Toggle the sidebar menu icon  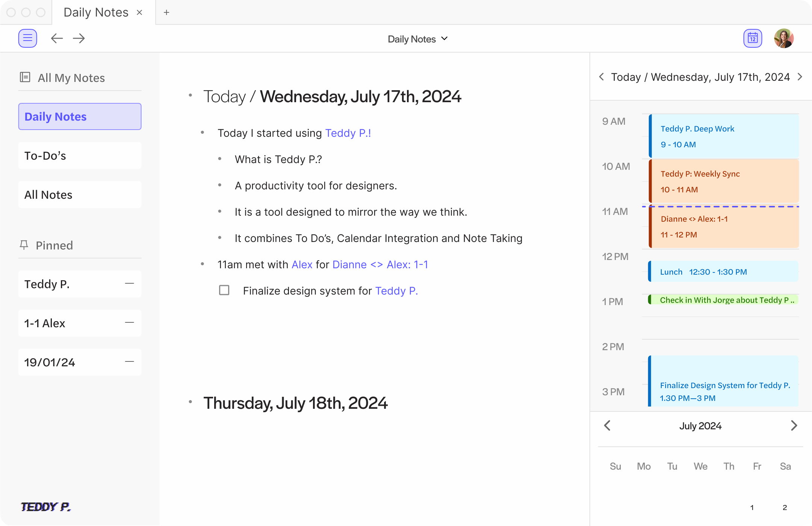[x=27, y=38]
